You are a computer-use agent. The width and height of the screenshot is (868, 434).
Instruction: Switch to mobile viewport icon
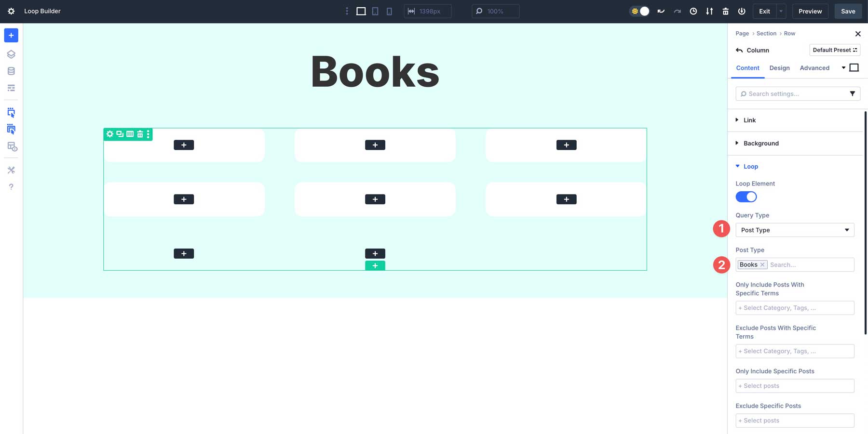[389, 11]
